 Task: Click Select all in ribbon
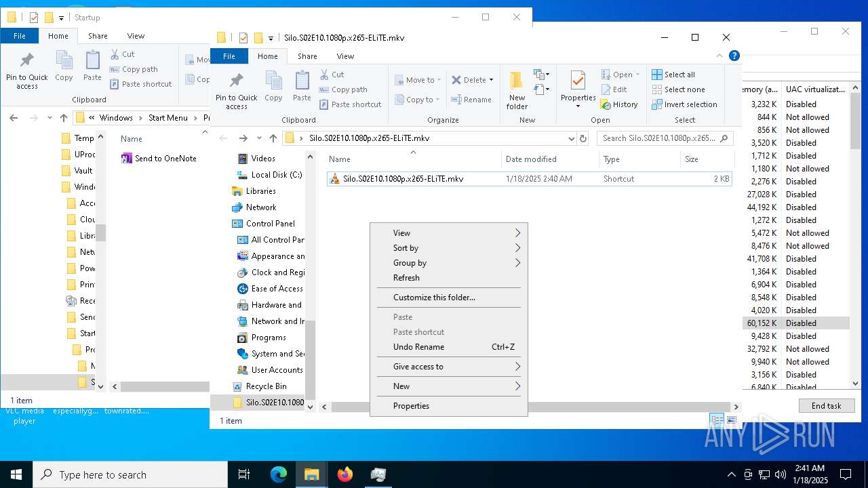point(673,75)
